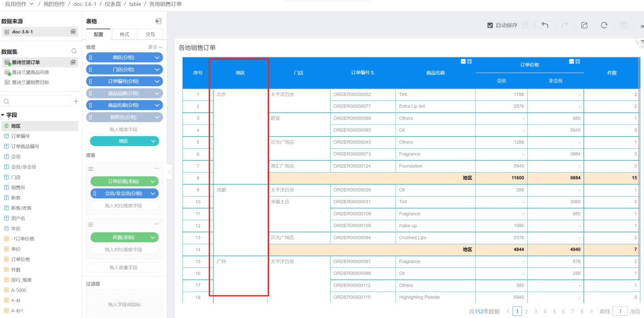Click the search icon next to 数据集
Viewport: 644px width, 318px height.
74,51
